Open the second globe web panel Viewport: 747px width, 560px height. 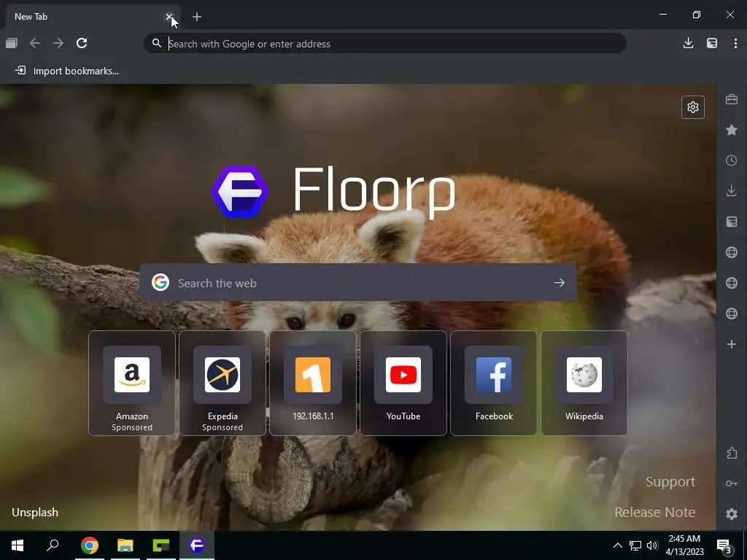tap(732, 283)
